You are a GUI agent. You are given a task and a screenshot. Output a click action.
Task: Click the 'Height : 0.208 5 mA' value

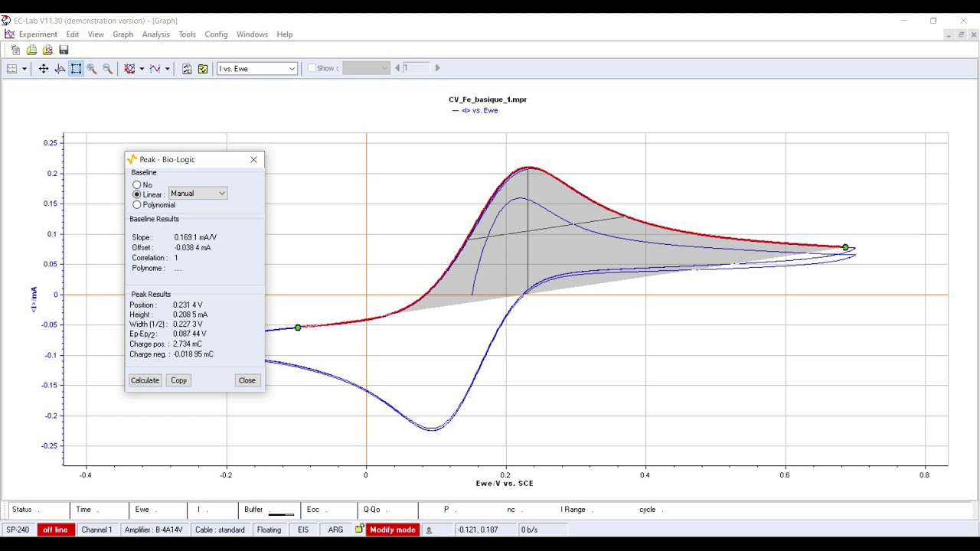[x=190, y=315]
